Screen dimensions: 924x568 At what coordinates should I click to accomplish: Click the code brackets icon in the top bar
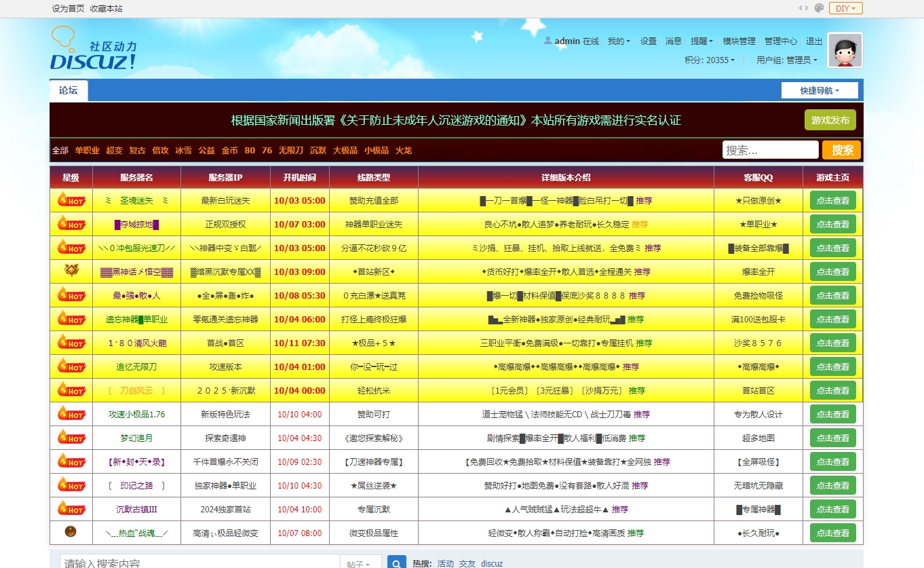point(803,8)
